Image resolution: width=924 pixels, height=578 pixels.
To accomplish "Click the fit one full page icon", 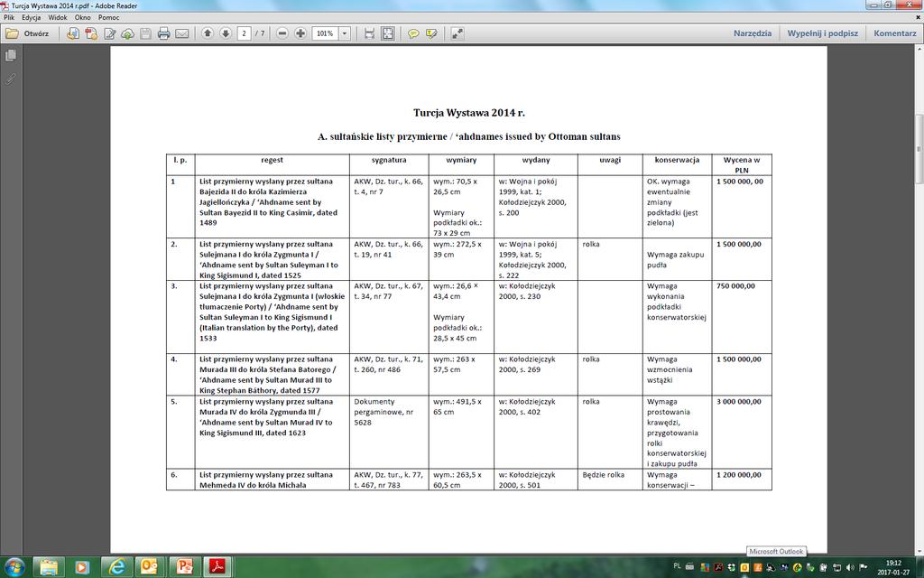I will pyautogui.click(x=388, y=33).
